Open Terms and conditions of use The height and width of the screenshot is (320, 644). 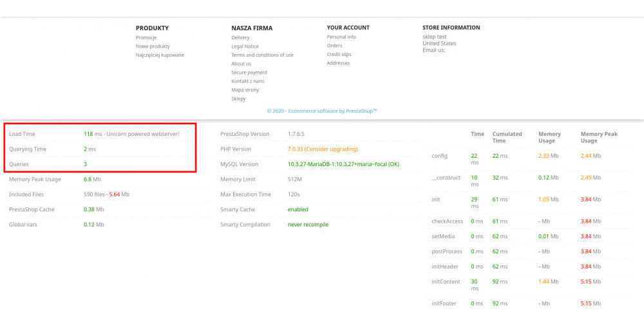click(x=263, y=55)
